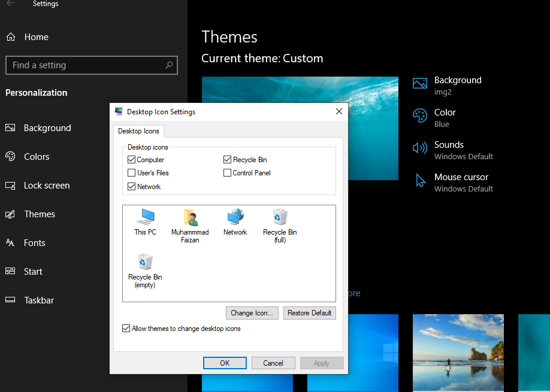Click the Color palette icon in Themes pane

tap(420, 116)
